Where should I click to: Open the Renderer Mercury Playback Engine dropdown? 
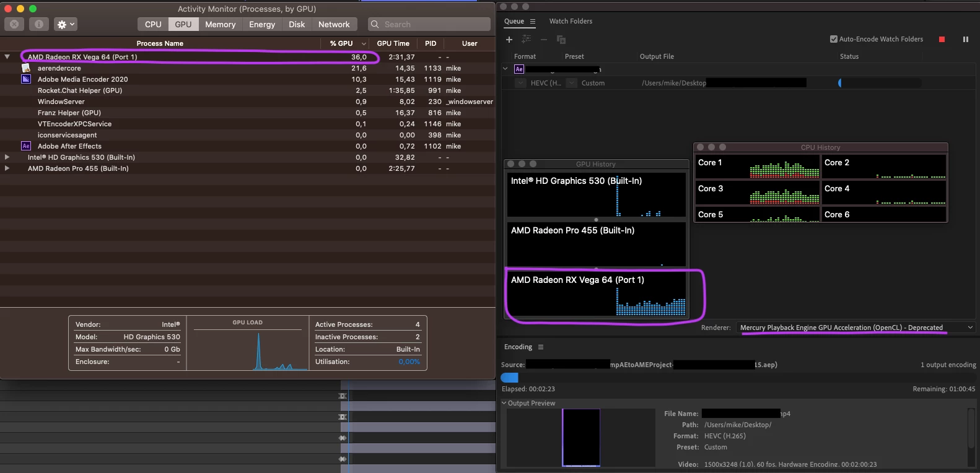855,328
